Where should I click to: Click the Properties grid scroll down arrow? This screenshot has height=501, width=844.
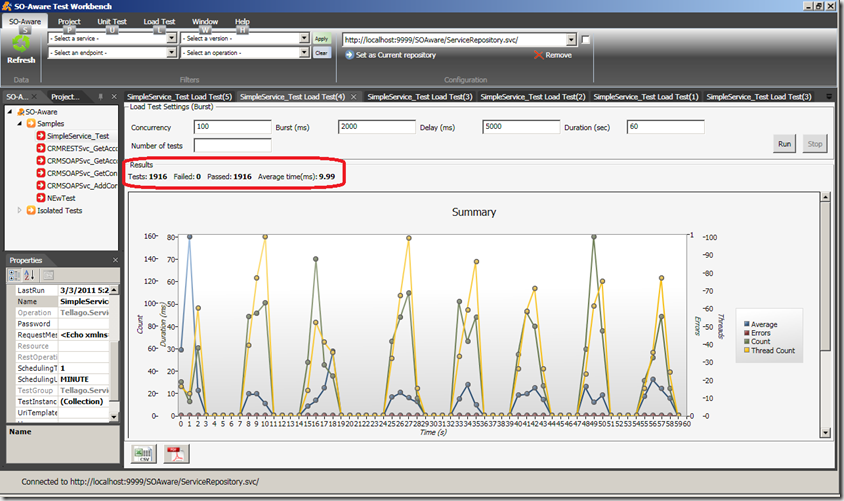click(x=114, y=417)
